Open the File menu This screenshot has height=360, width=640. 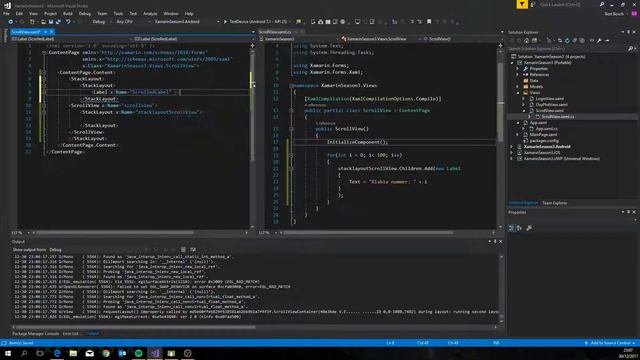(x=6, y=13)
